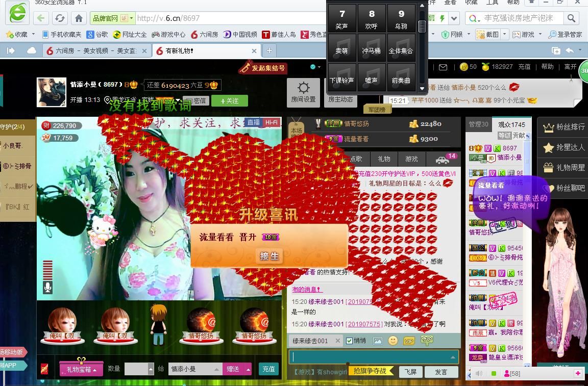Viewport: 588px width, 386px height.
Task: Click the yellow VIP badge icon in chat
Action: tap(409, 341)
